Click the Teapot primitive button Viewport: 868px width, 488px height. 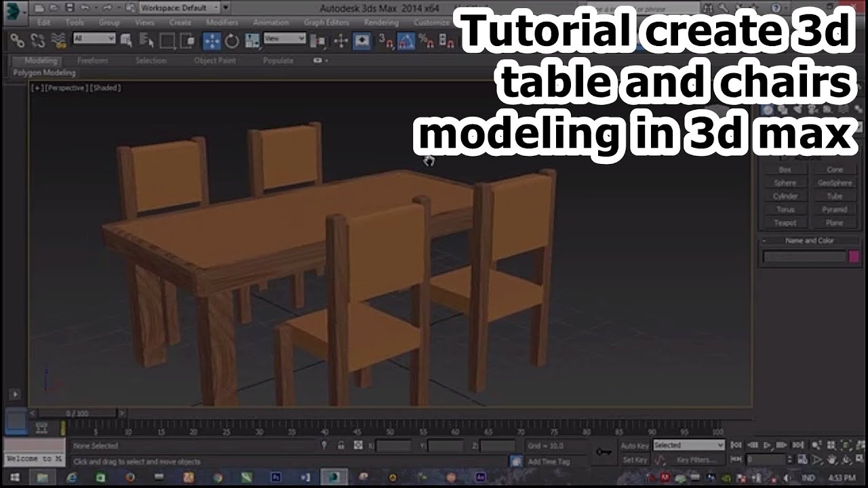[x=785, y=223]
